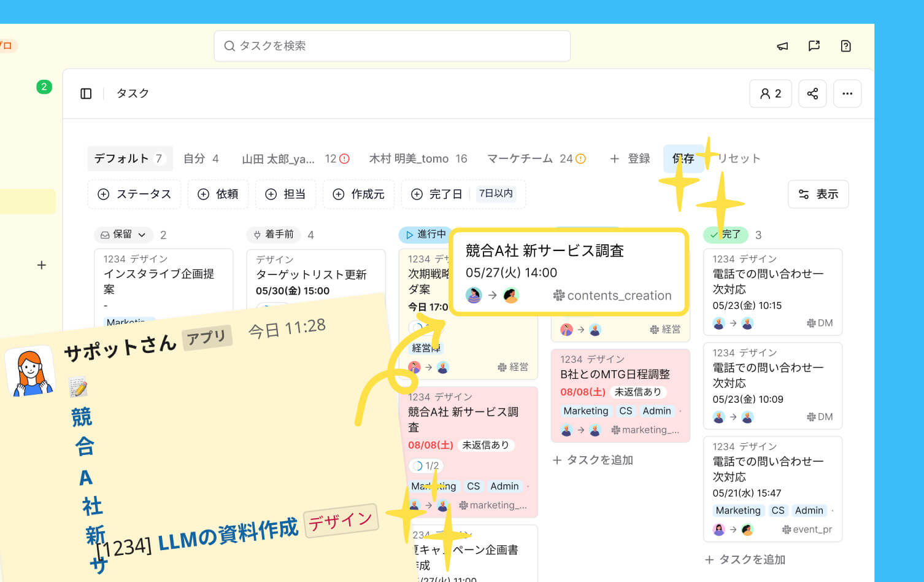Open the B社とのMTG日程調整 task card
The height and width of the screenshot is (582, 924).
click(x=620, y=395)
